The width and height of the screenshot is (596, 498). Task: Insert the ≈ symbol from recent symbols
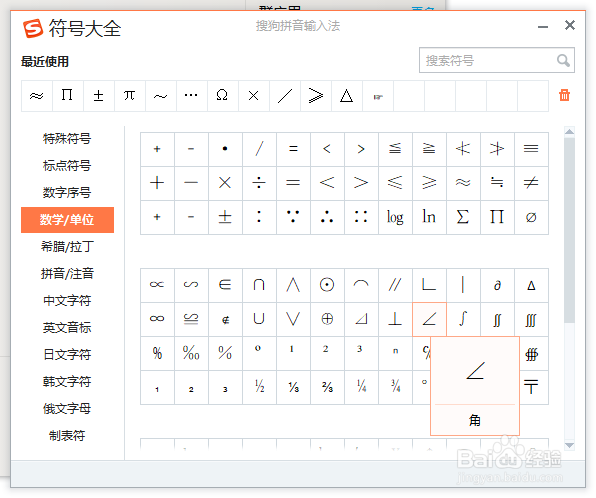pos(36,95)
